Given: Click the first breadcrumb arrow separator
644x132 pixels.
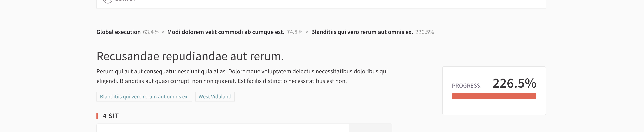Looking at the screenshot, I should [163, 32].
